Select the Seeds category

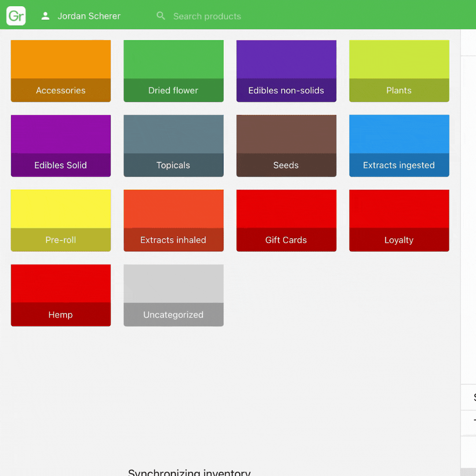tap(286, 146)
